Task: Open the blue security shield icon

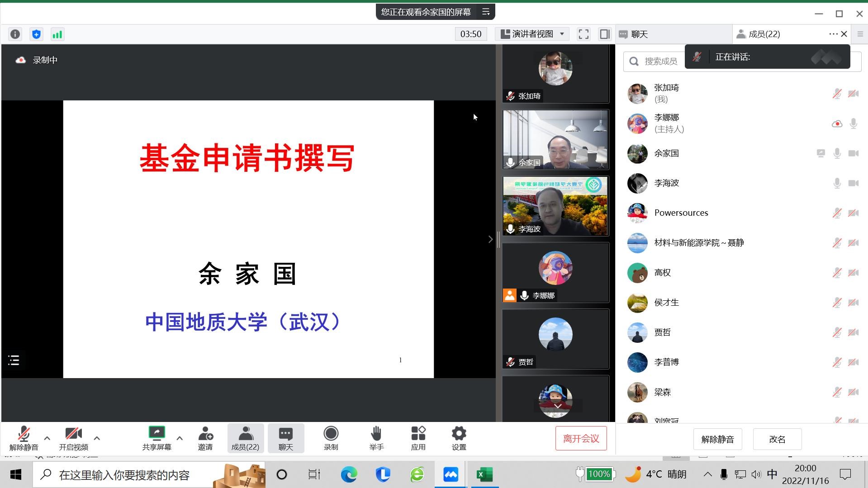Action: click(36, 34)
